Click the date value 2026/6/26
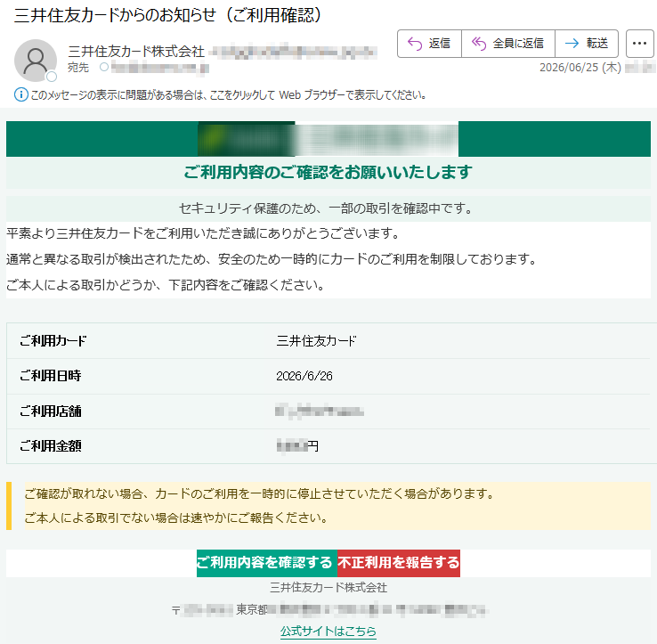The height and width of the screenshot is (644, 657). coord(304,376)
